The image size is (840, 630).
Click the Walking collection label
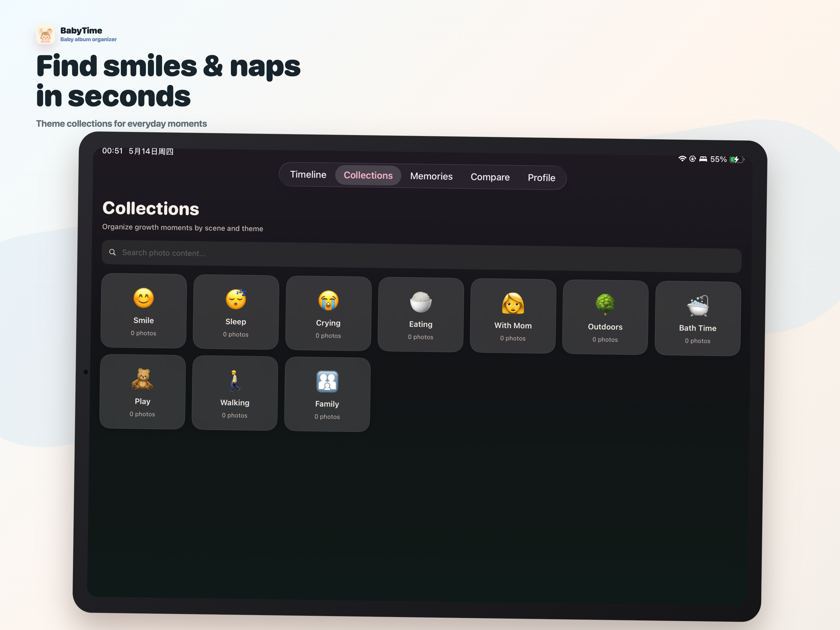click(235, 403)
